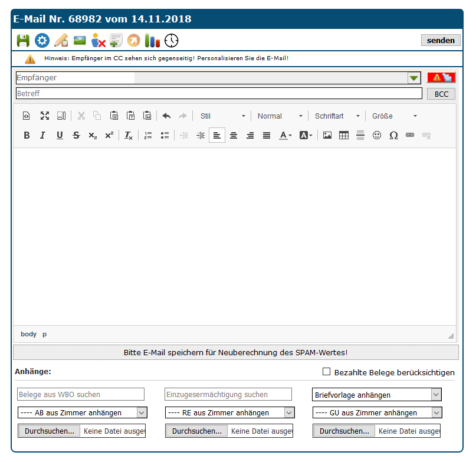Click the green floppy disk save icon
Image resolution: width=476 pixels, height=462 pixels.
(x=22, y=41)
